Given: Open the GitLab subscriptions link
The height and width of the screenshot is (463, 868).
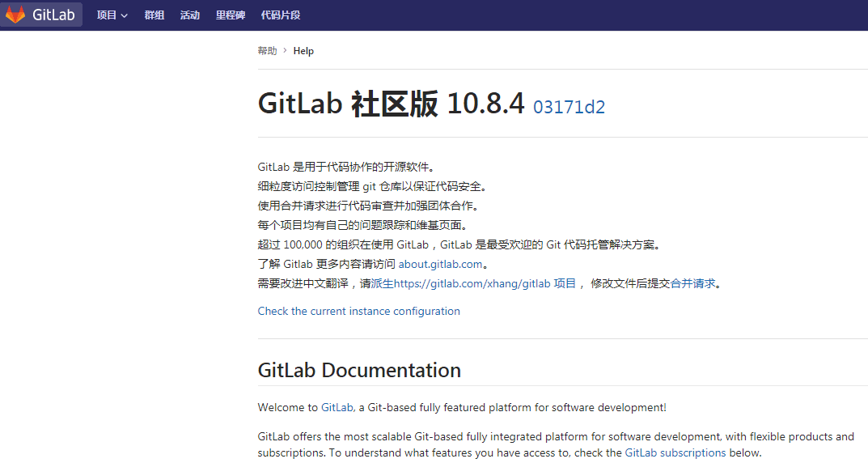Looking at the screenshot, I should (675, 453).
